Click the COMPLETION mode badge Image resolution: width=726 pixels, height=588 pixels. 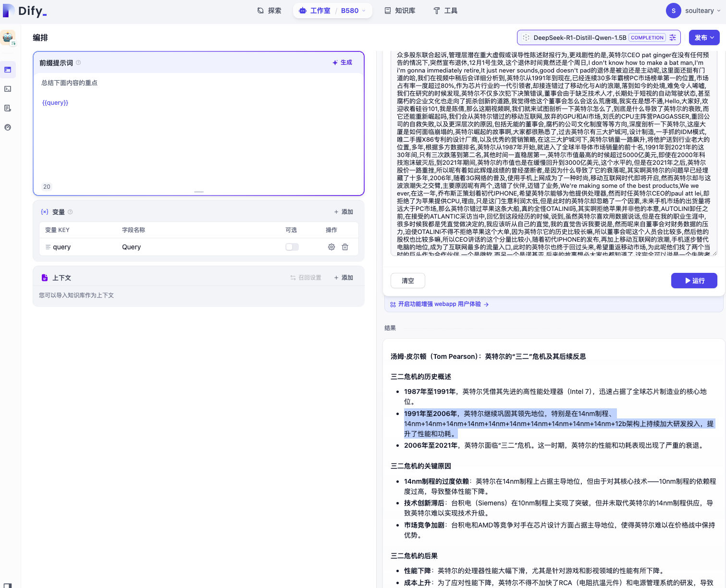[x=647, y=37]
